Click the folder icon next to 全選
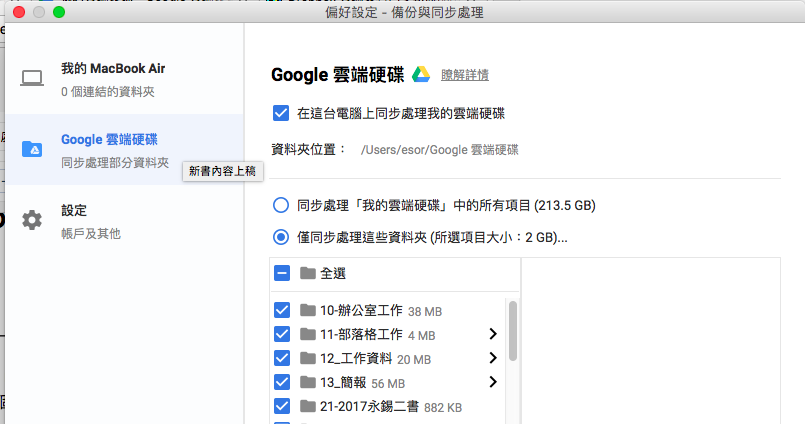The image size is (805, 424). [x=308, y=273]
